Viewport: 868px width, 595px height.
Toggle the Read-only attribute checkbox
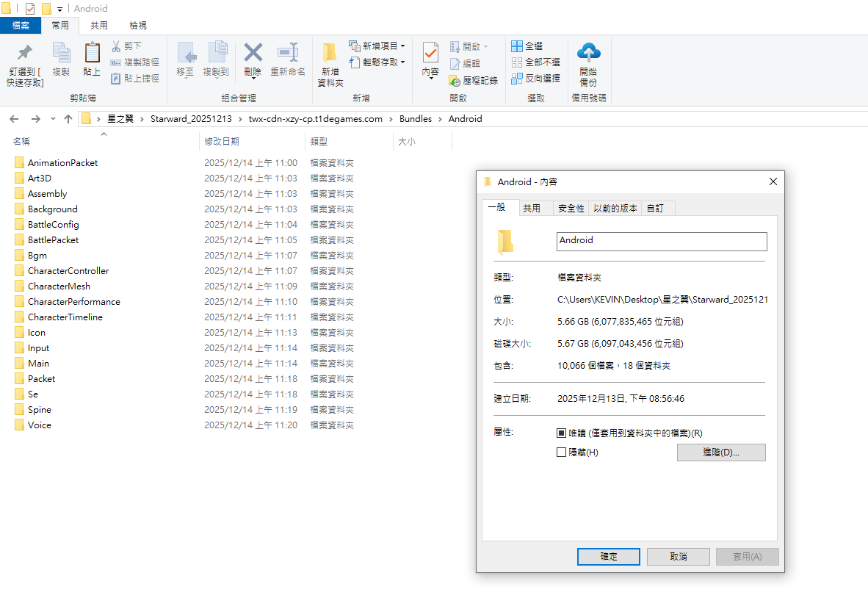pos(562,433)
